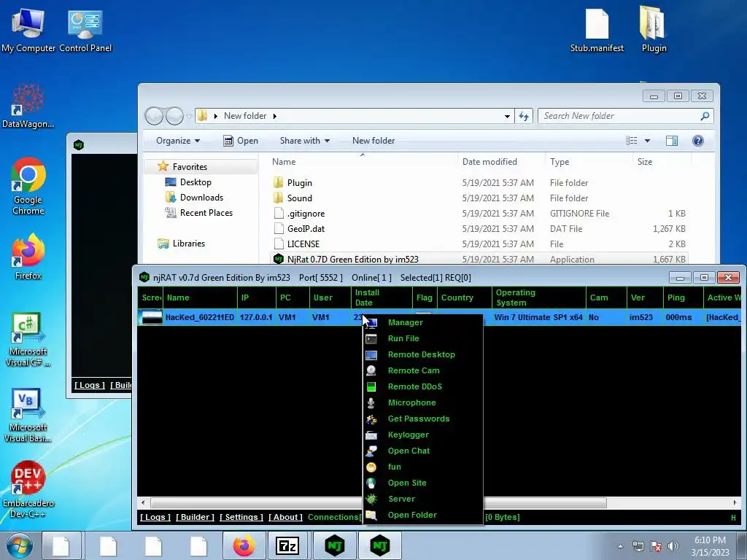Select Google Chrome desktop shortcut
This screenshot has height=560, width=747.
[x=28, y=186]
